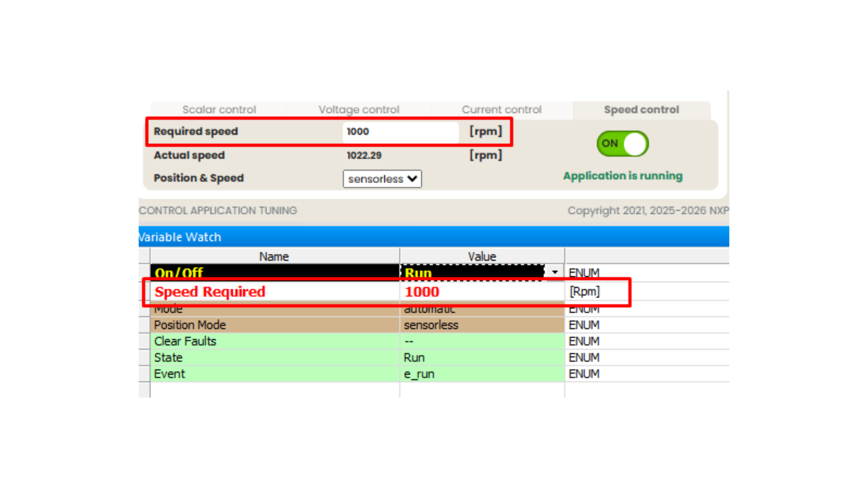Open the sensorless Position & Speed dropdown
868x488 pixels.
pos(382,179)
